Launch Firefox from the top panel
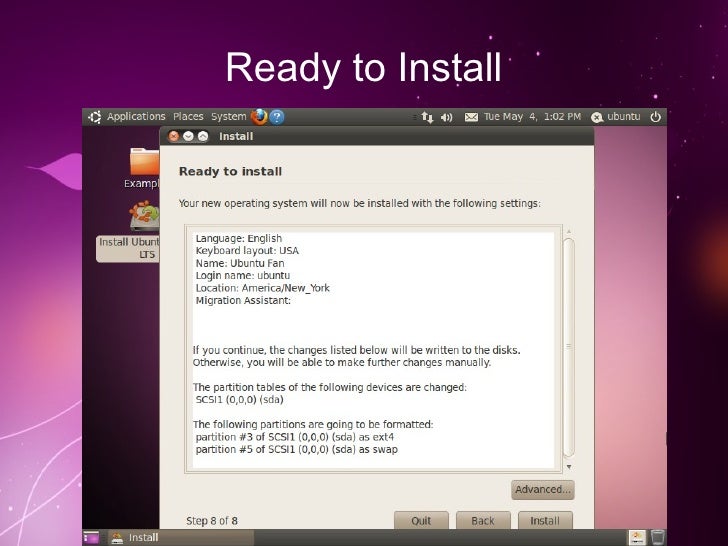This screenshot has height=546, width=728. pyautogui.click(x=259, y=117)
